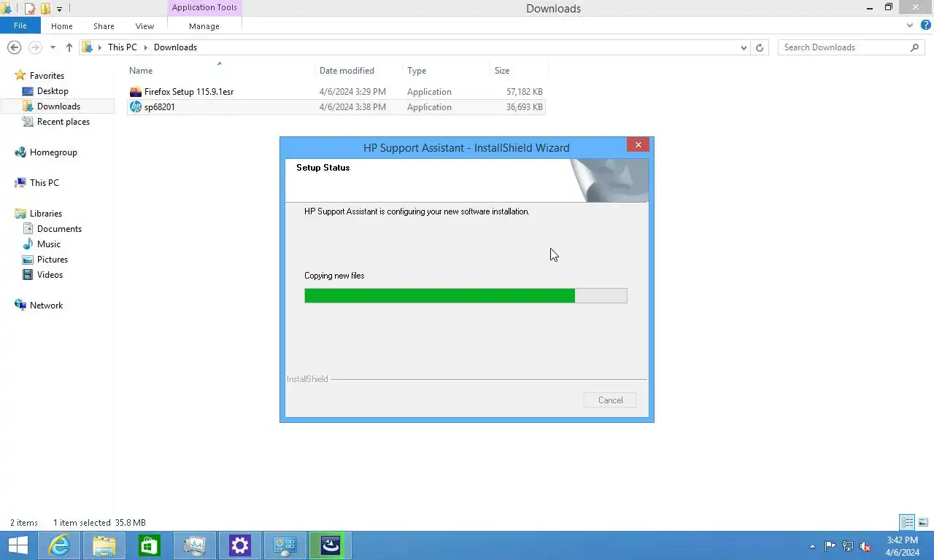
Task: Click Libraries in the navigation pane
Action: (46, 214)
